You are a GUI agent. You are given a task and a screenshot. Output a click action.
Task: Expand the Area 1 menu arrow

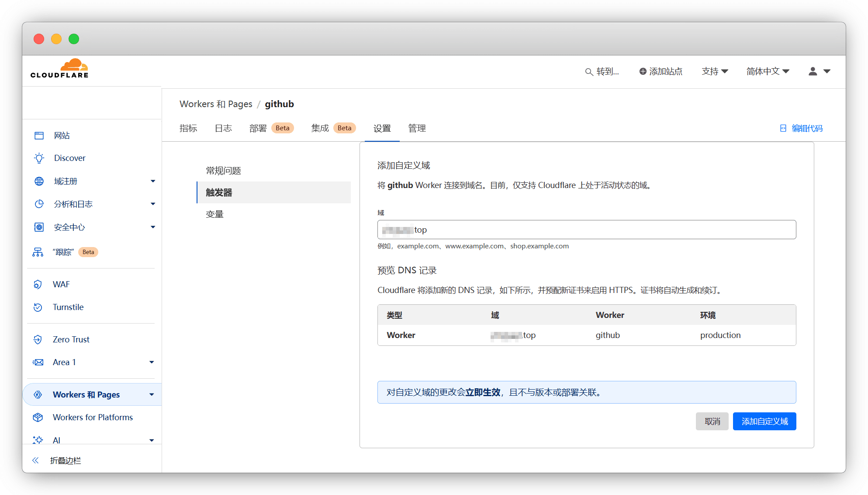coord(152,362)
